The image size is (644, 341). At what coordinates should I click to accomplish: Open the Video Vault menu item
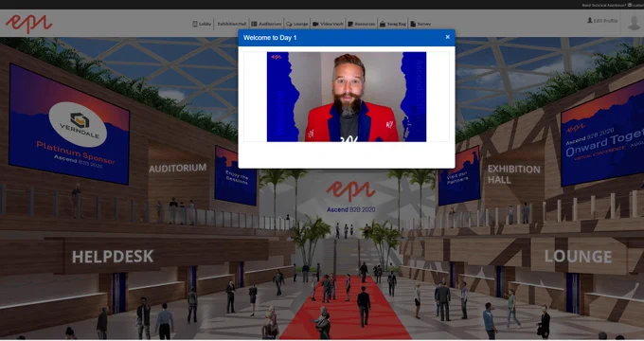click(x=328, y=24)
